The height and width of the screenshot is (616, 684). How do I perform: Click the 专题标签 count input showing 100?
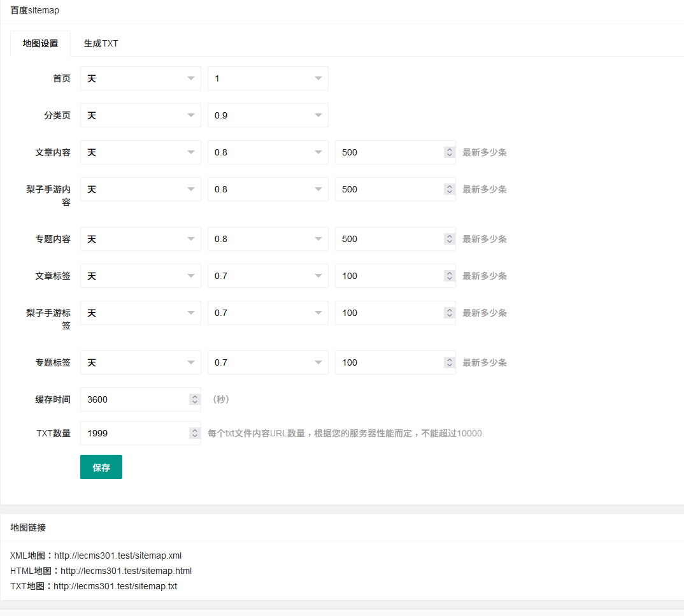(388, 362)
